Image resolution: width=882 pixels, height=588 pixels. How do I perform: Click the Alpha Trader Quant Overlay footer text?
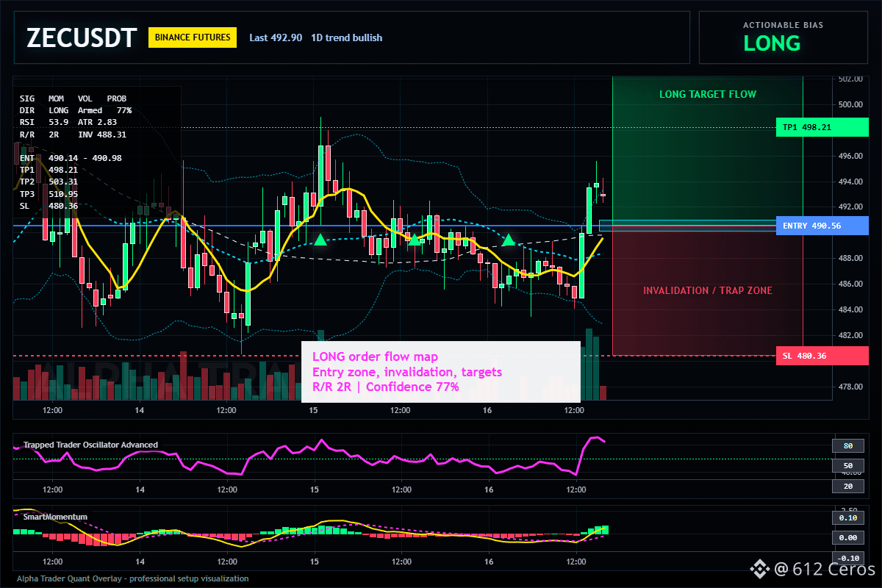coord(132,578)
